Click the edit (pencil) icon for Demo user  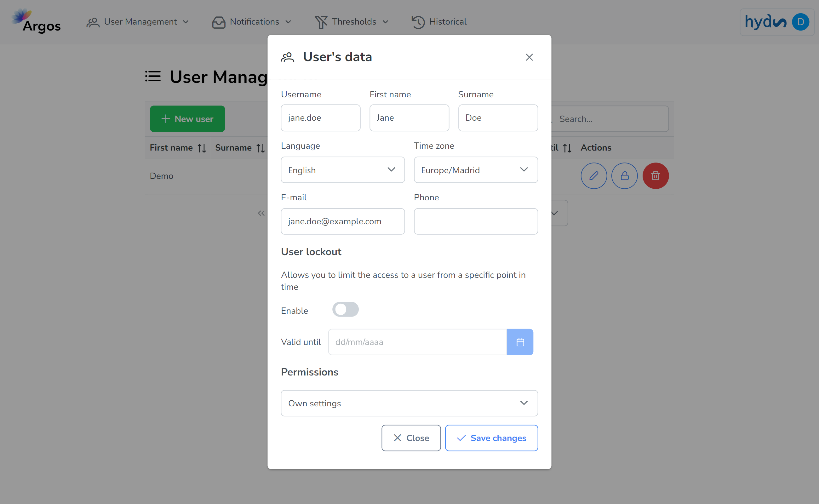click(x=594, y=175)
